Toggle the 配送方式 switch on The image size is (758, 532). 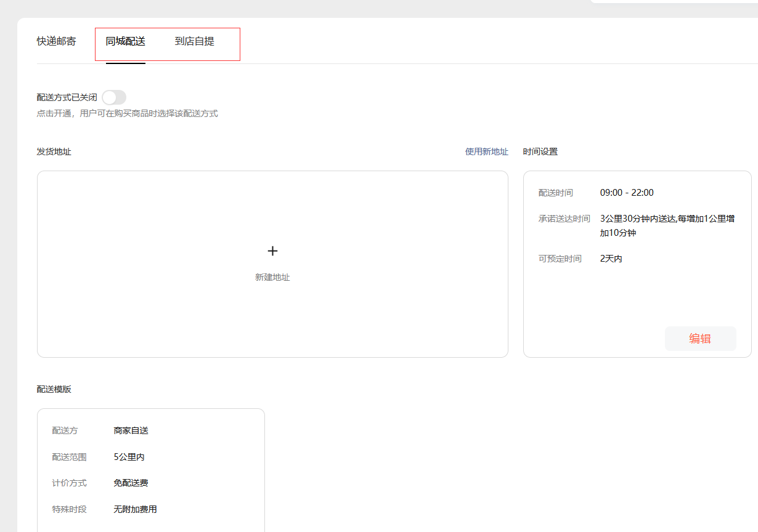114,97
